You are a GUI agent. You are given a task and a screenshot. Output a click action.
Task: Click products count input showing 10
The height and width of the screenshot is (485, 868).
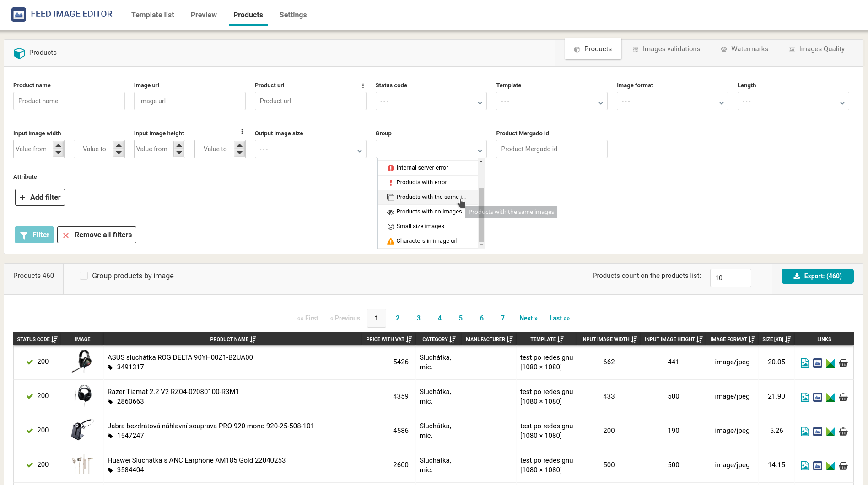pos(731,278)
